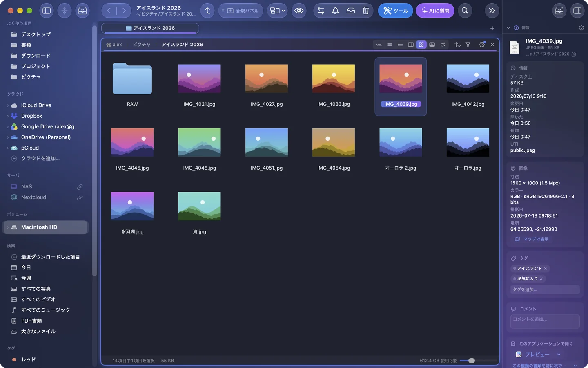The width and height of the screenshot is (588, 368).
Task: Open panel settings gear with blue dot
Action: tap(482, 44)
